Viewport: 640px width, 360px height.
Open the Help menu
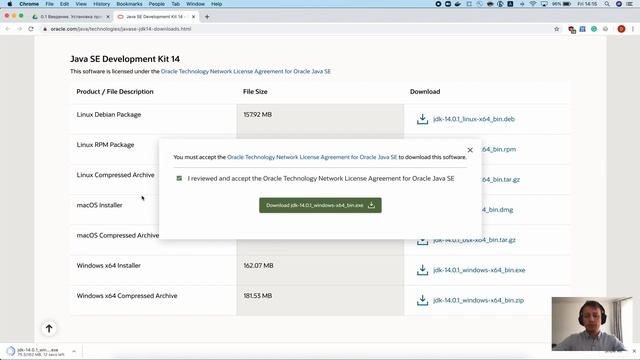tap(216, 4)
